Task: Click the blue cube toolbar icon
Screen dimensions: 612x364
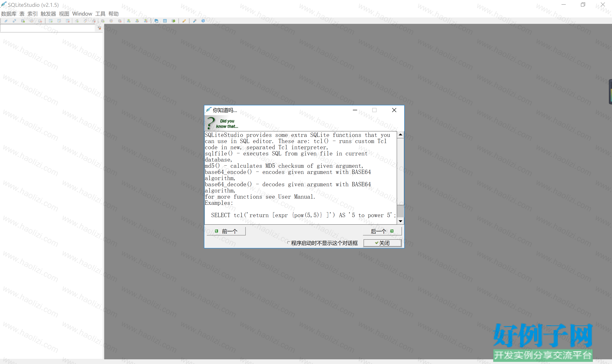Action: tap(203, 21)
